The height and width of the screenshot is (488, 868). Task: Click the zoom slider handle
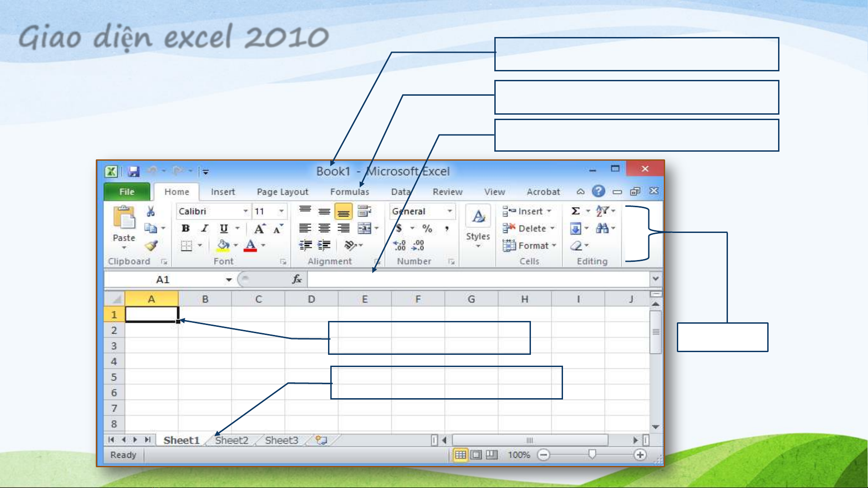pos(592,455)
